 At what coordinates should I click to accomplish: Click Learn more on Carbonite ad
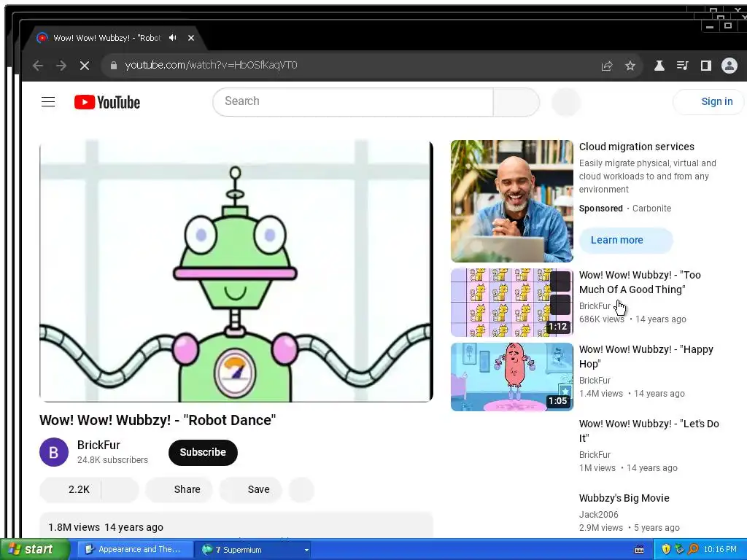(626, 240)
